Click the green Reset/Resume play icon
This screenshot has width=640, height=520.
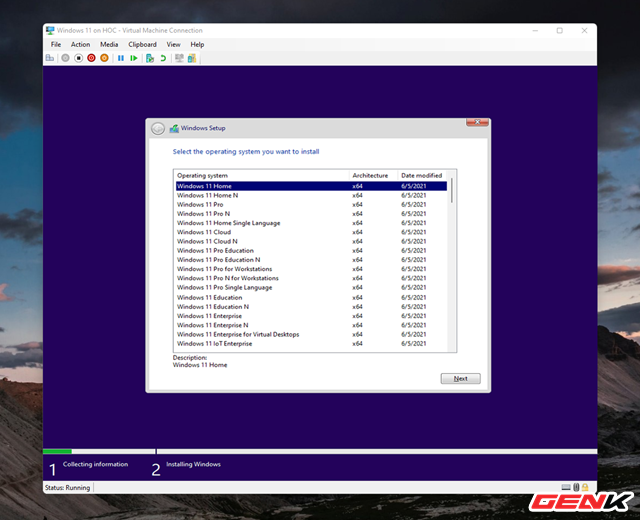(x=133, y=58)
